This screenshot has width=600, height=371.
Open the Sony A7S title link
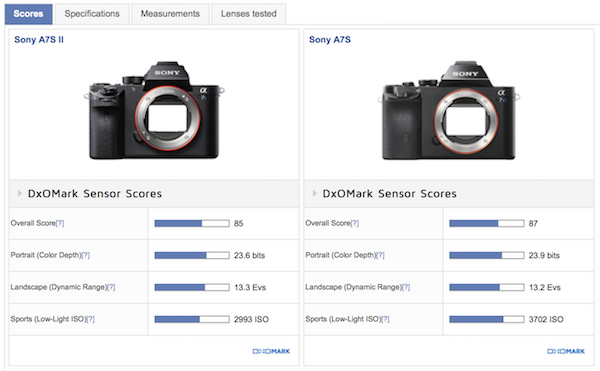(330, 40)
